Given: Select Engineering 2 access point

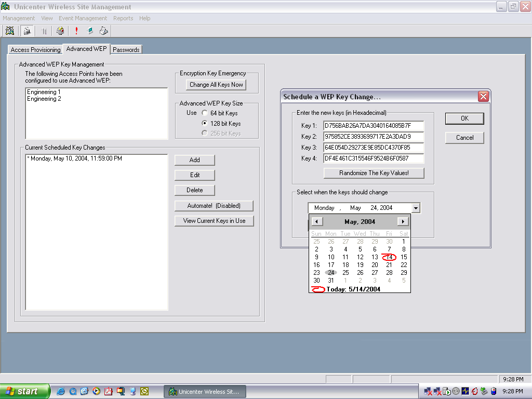Looking at the screenshot, I should coord(44,99).
